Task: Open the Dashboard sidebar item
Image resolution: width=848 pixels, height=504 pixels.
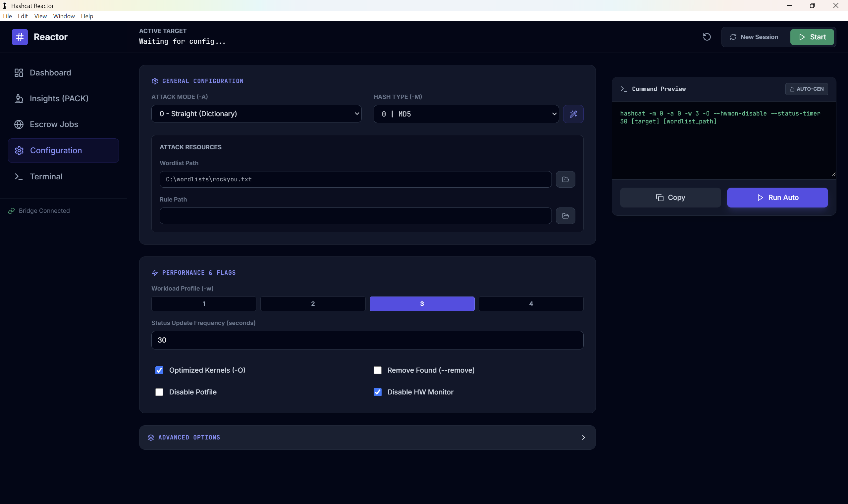Action: click(x=50, y=73)
